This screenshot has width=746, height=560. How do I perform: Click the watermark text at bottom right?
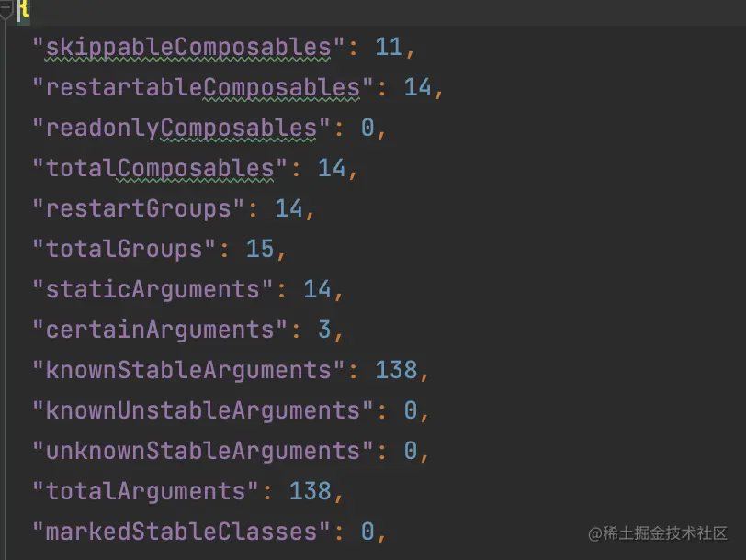click(658, 533)
